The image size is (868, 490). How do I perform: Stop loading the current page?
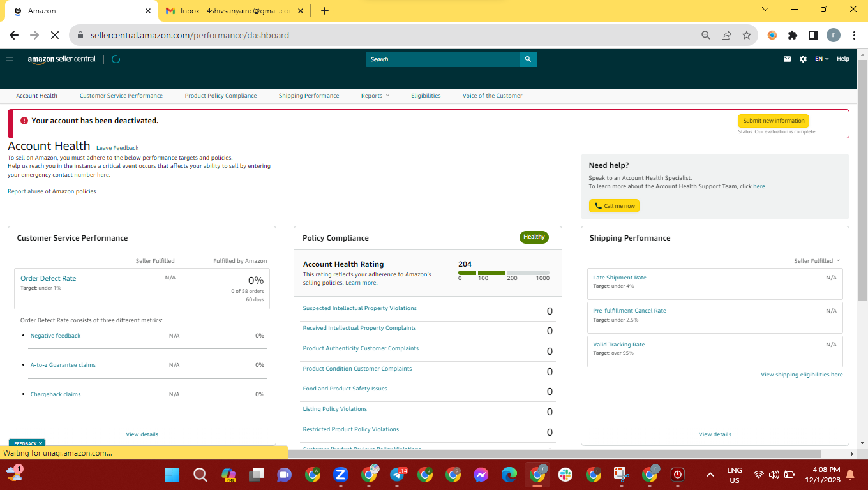pos(55,35)
